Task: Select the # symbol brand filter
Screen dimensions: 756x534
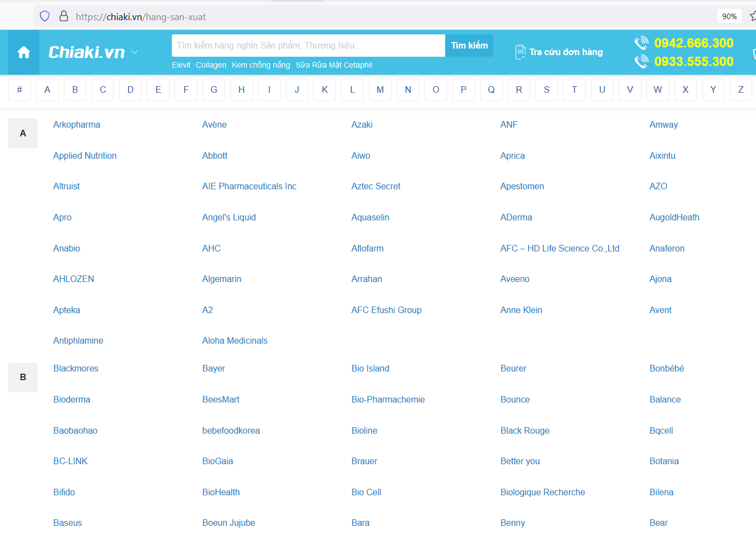Action: click(20, 90)
